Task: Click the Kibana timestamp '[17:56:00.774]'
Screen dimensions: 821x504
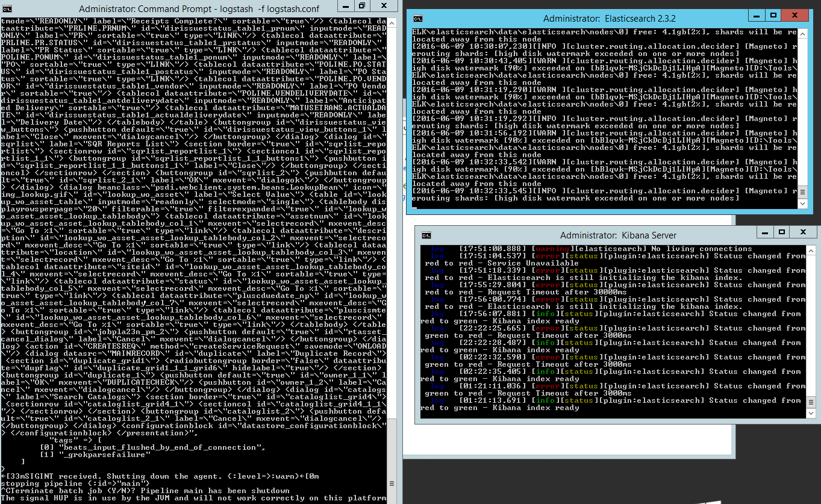Action: click(x=493, y=299)
